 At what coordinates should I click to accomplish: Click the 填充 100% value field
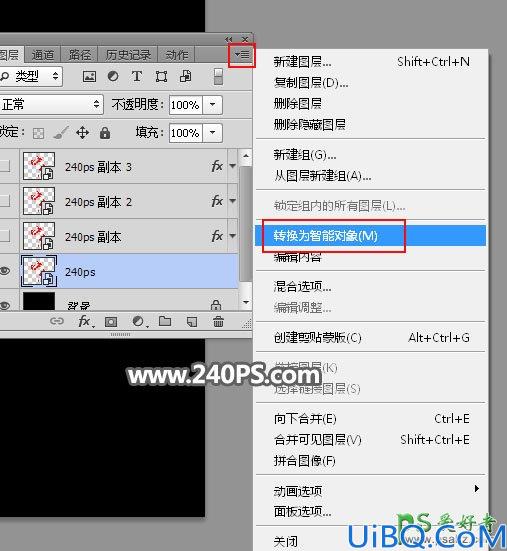pyautogui.click(x=186, y=133)
